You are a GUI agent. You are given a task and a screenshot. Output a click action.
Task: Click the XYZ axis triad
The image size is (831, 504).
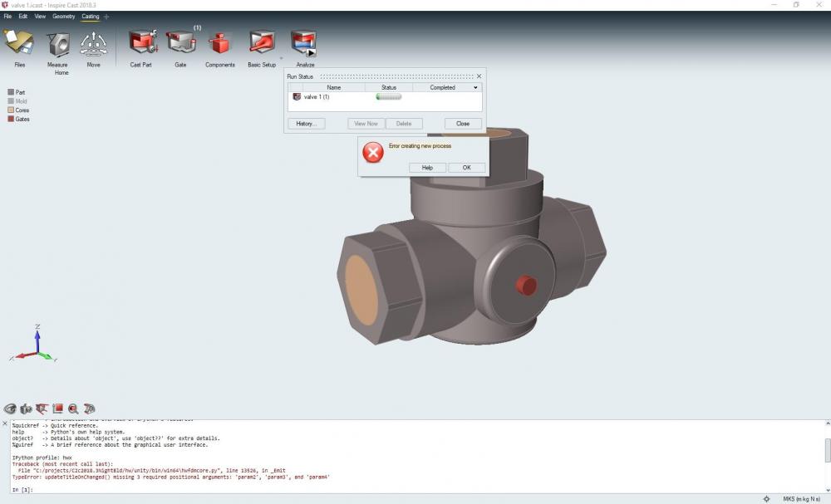34,344
